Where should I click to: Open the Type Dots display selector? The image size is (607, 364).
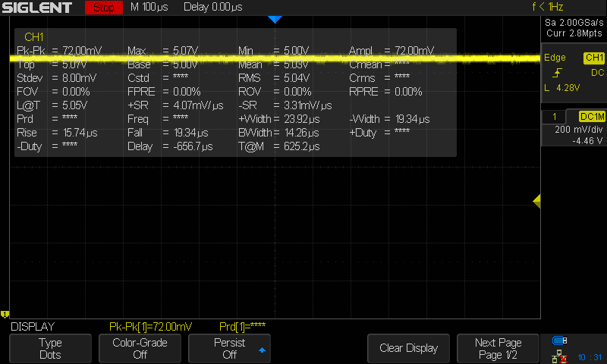point(50,348)
